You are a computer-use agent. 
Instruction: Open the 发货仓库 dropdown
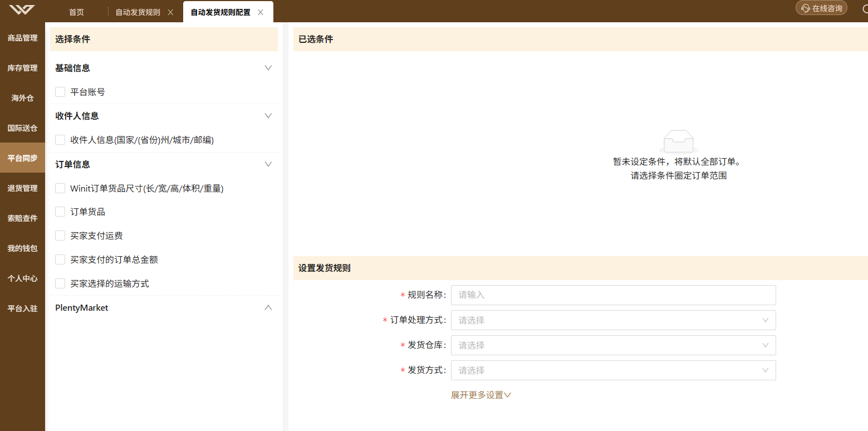pos(613,345)
